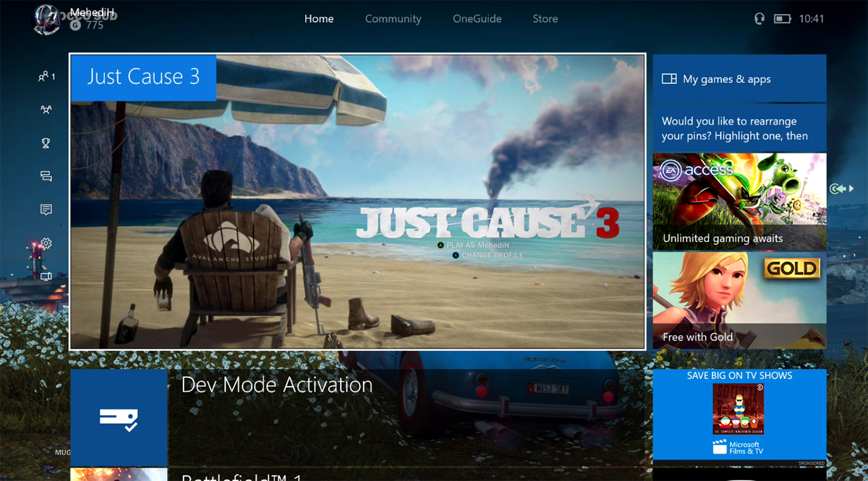
Task: Open the Friends icon in the sidebar
Action: click(x=46, y=76)
